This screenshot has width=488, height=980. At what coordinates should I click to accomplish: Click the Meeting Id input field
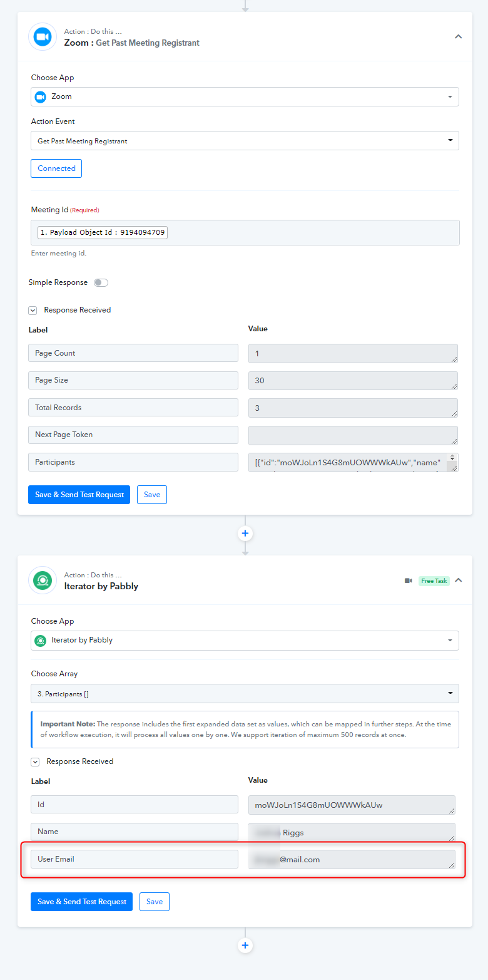[x=245, y=232]
